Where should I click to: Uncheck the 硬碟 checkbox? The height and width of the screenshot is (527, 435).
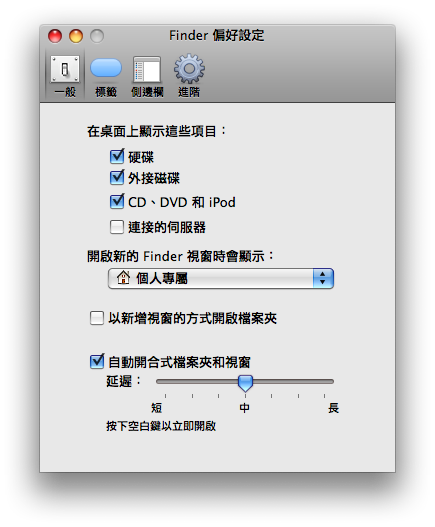(x=117, y=156)
